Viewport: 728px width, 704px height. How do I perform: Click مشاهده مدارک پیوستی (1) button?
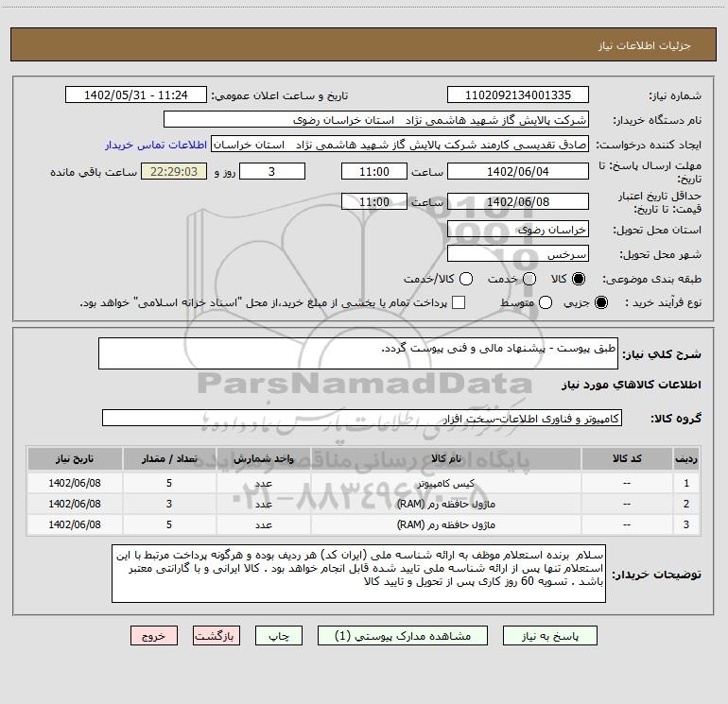(x=403, y=636)
